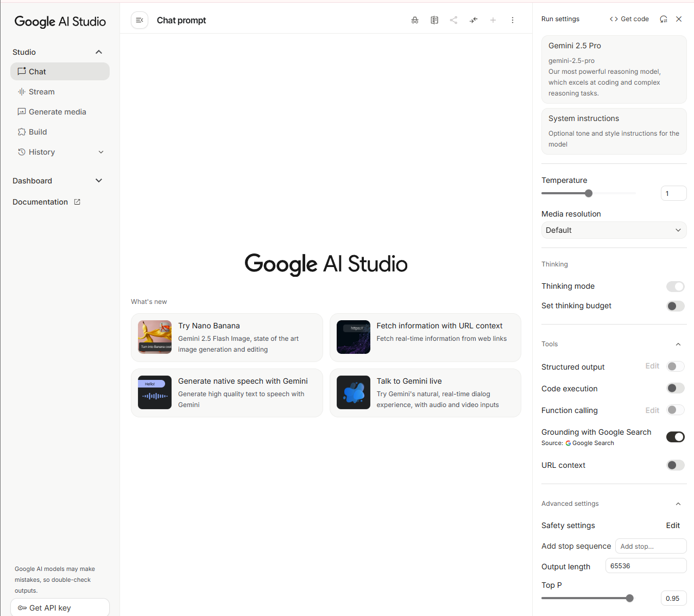This screenshot has width=694, height=616.
Task: Click the Get API key button
Action: coord(60,608)
